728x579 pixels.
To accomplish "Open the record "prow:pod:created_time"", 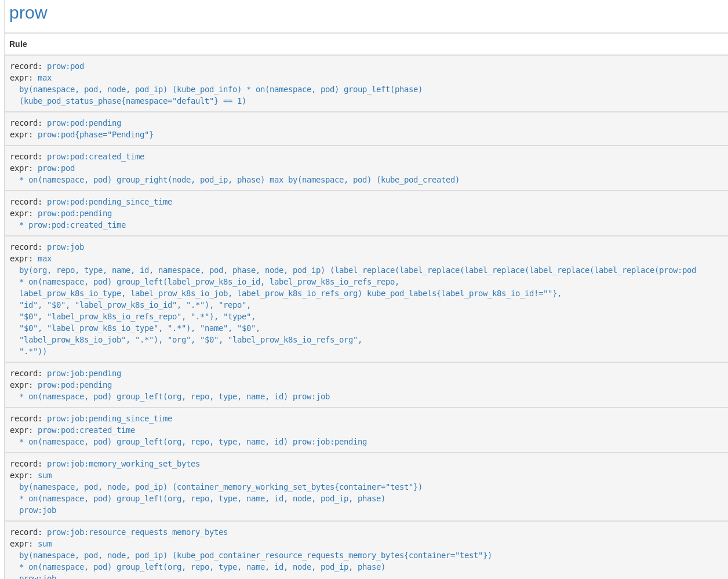I will click(x=95, y=156).
